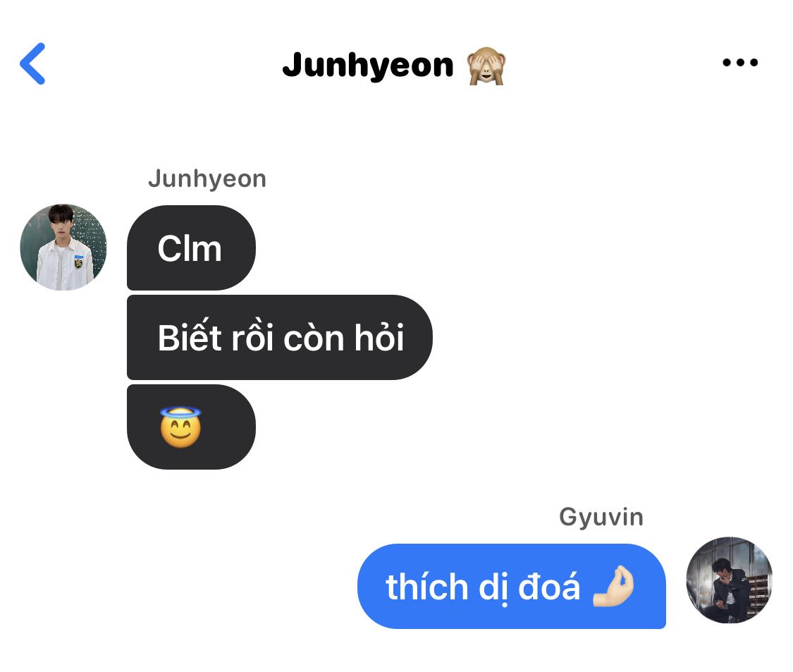
Task: Tap the Junhyeon sender name label
Action: (x=207, y=179)
